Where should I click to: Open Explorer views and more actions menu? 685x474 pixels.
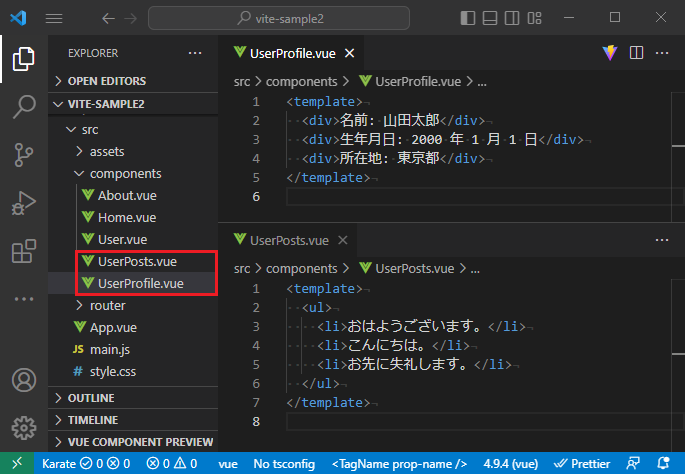coord(195,53)
